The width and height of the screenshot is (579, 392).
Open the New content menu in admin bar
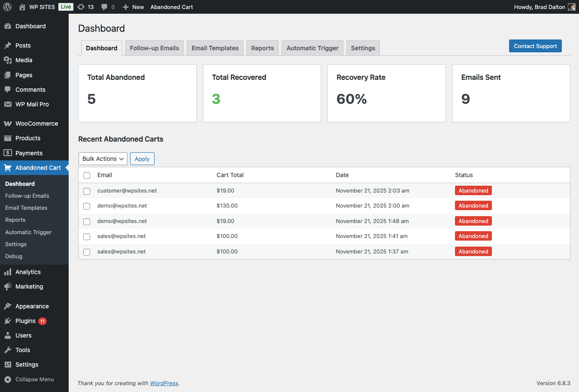coord(133,7)
